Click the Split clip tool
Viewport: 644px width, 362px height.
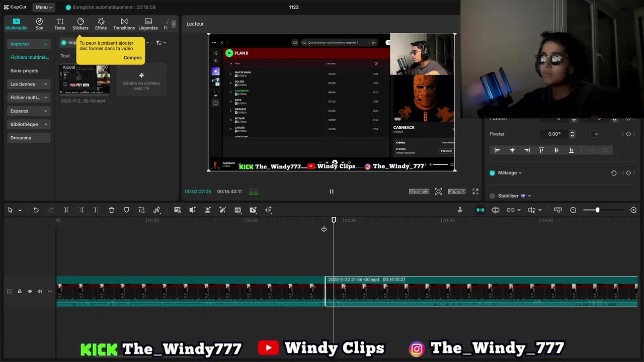pos(66,210)
